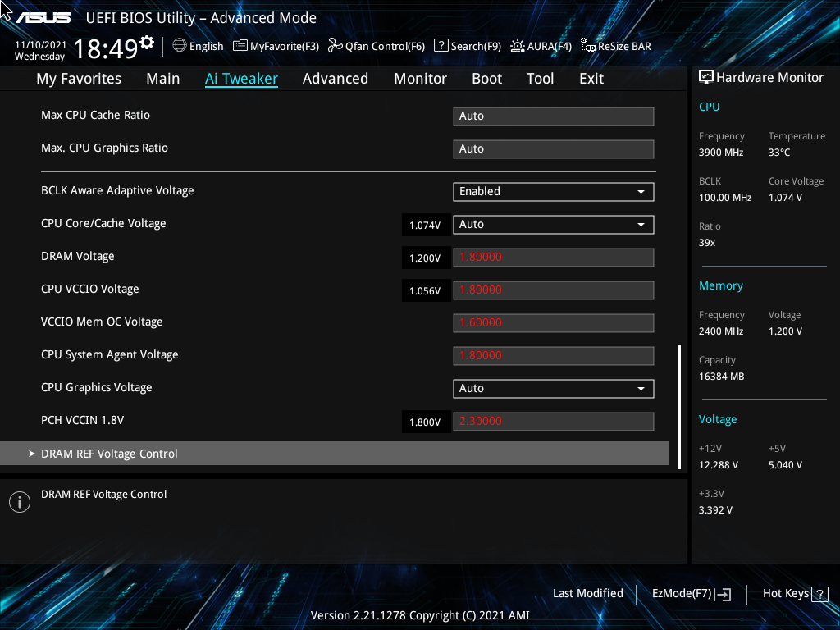Open MyFavorite(F3) list icon
Viewport: 840px width, 630px height.
pos(240,46)
